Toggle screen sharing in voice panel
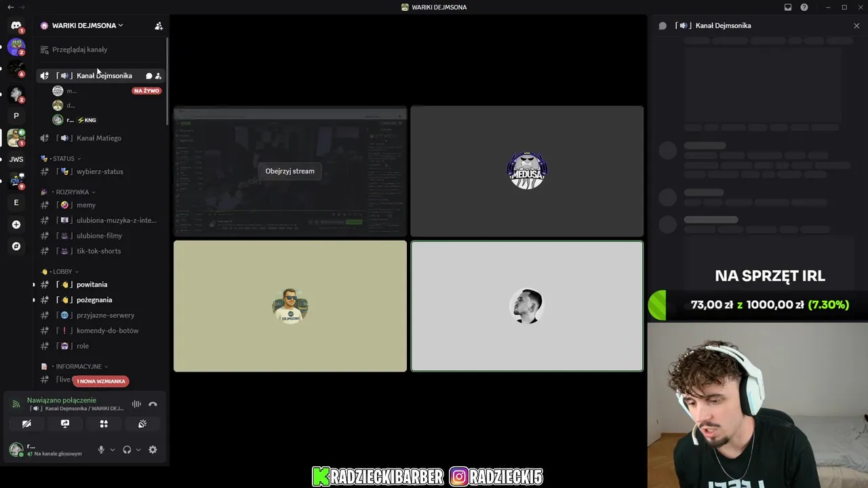The image size is (868, 488). tap(65, 424)
